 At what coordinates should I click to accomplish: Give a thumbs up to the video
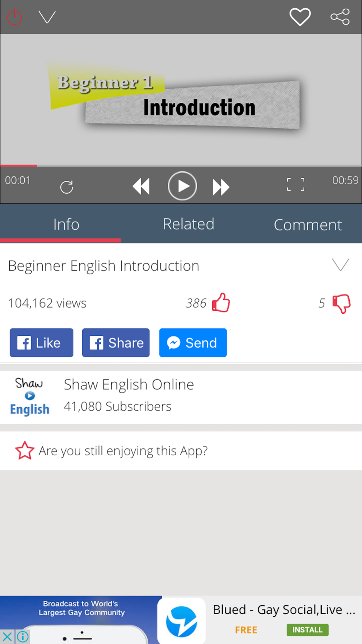click(x=221, y=302)
